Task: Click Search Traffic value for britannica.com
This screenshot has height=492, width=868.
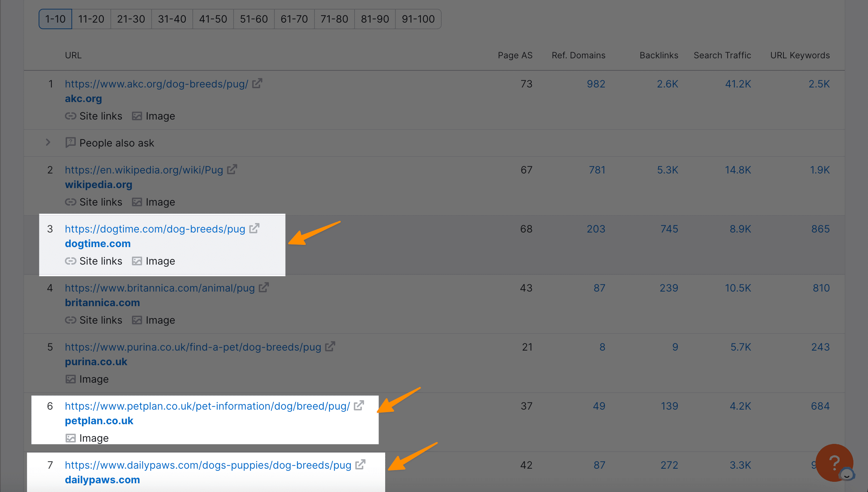Action: point(738,288)
